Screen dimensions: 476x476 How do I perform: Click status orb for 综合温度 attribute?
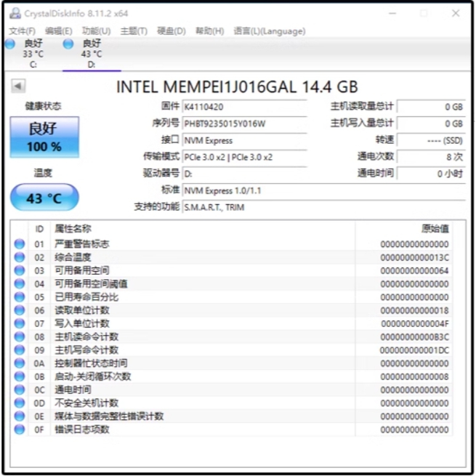[x=20, y=257]
